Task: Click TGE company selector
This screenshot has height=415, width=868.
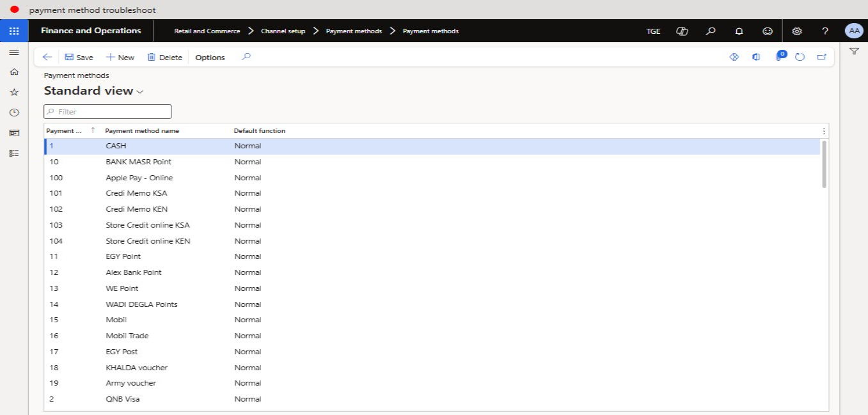Action: 653,31
